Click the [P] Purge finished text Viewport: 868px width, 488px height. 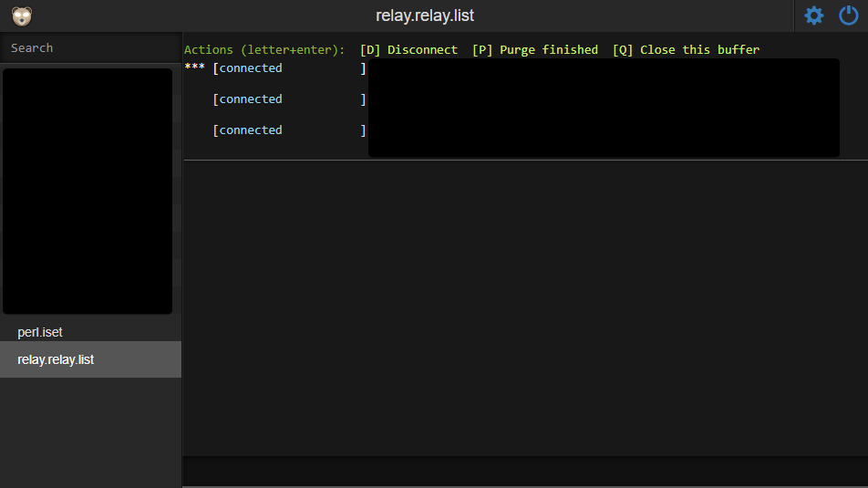534,50
